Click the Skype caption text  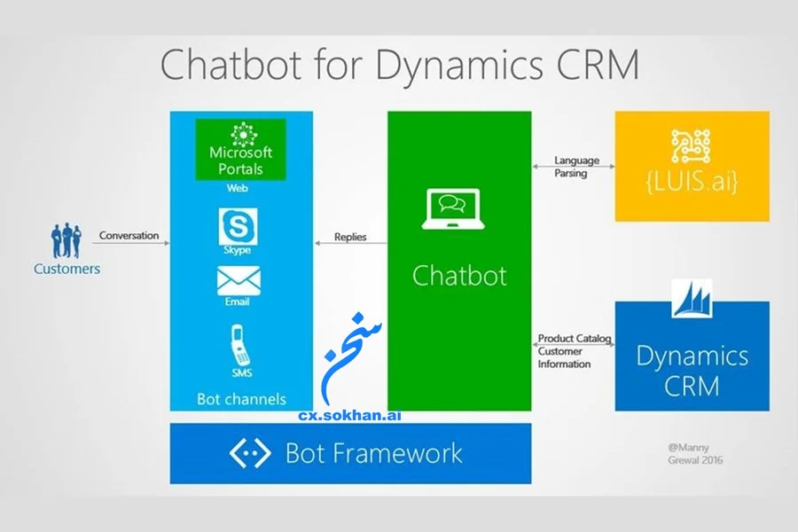[237, 250]
